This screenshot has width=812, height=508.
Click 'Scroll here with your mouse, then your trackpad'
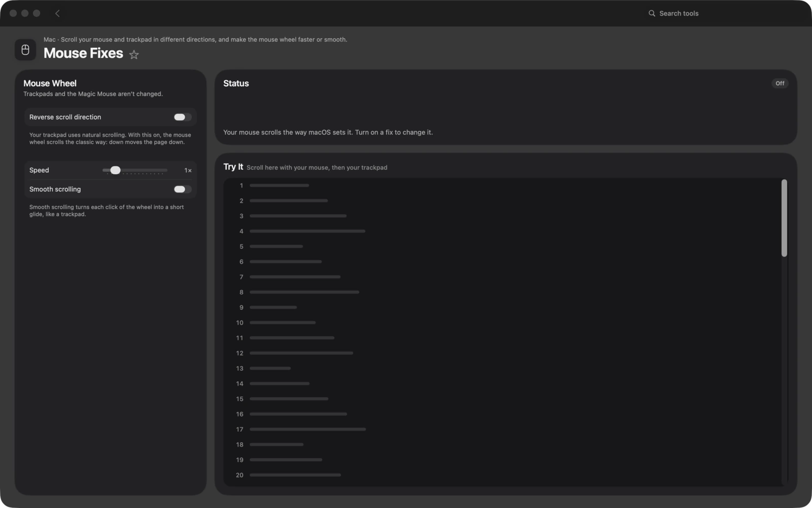coord(317,168)
